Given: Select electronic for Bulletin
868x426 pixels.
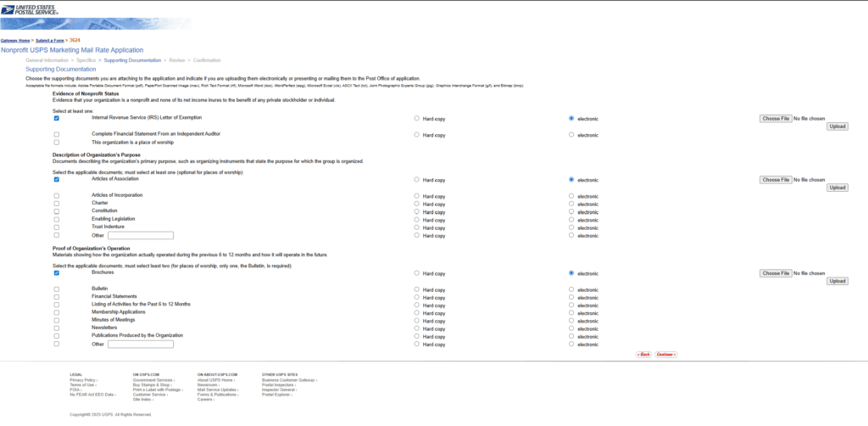Looking at the screenshot, I should (571, 289).
